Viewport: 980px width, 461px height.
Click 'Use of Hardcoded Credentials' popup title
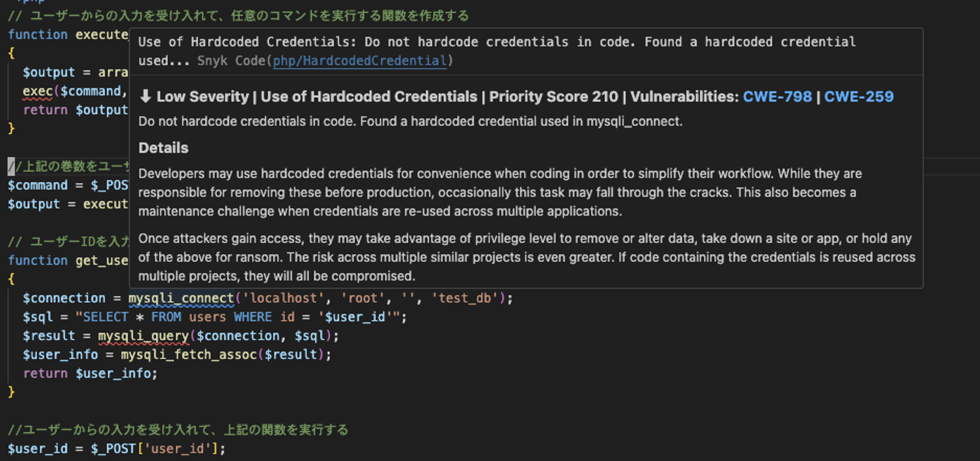[x=369, y=97]
